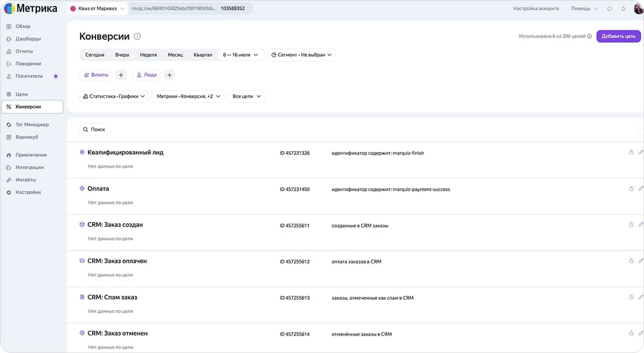Click goal-type icon of Квалифицированный лид
The height and width of the screenshot is (353, 644).
(x=82, y=152)
